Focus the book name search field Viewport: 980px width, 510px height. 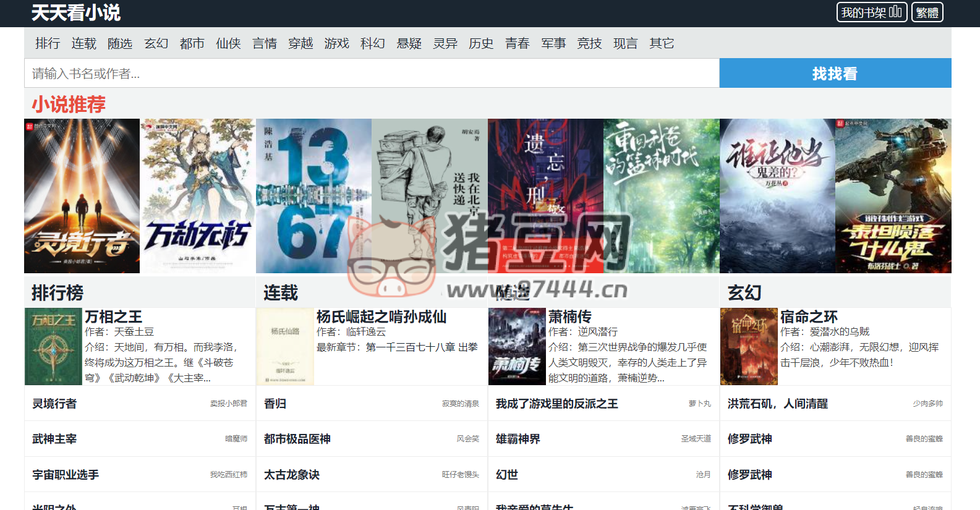(x=372, y=74)
